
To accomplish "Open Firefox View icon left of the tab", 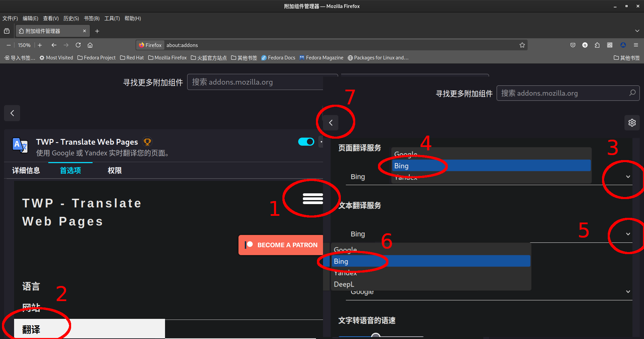I will (7, 31).
